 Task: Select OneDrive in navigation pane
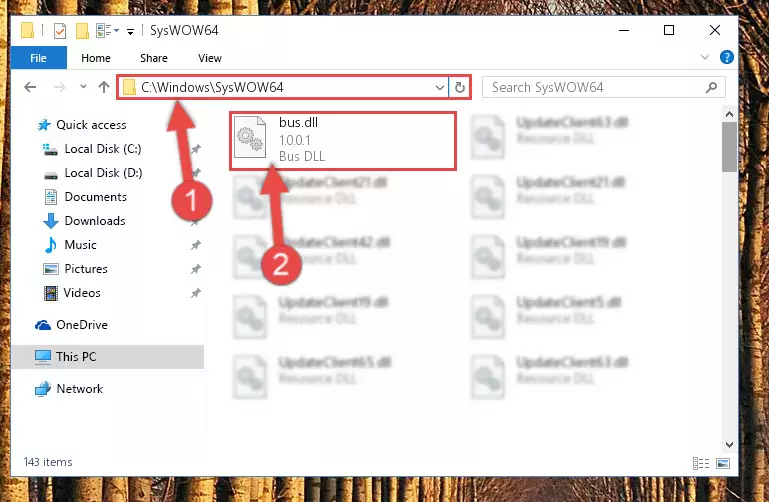(82, 325)
